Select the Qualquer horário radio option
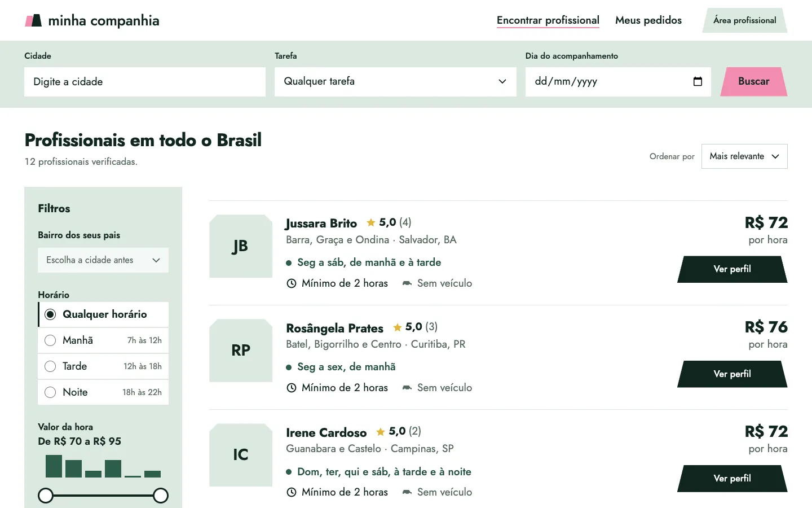The image size is (812, 508). [x=103, y=314]
